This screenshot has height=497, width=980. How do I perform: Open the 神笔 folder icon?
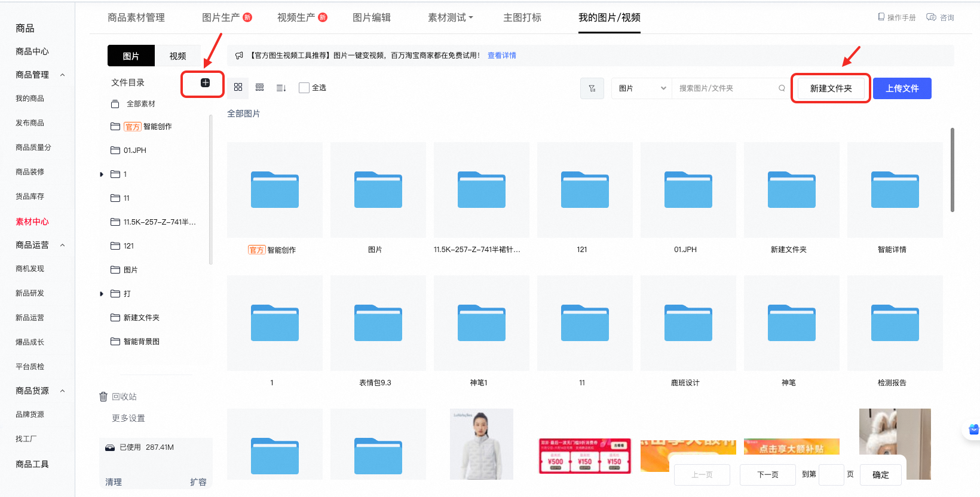(x=792, y=323)
